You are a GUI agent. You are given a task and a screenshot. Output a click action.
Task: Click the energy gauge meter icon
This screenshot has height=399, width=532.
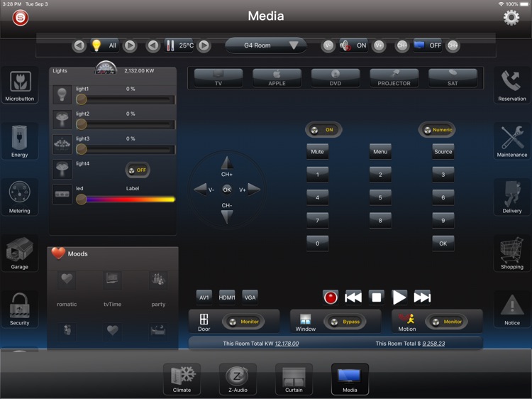tap(106, 68)
